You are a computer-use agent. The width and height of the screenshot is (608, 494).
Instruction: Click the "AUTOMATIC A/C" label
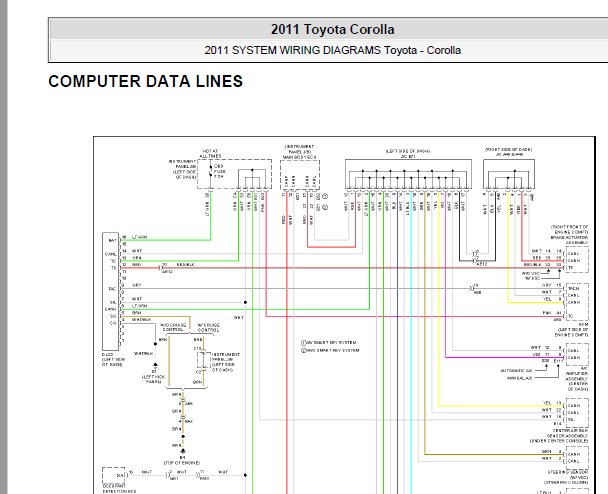516,371
